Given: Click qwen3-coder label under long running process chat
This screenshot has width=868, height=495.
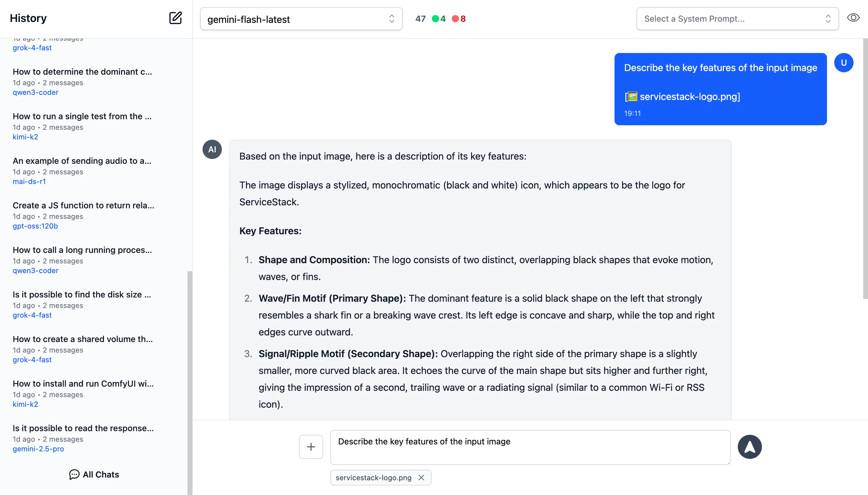Looking at the screenshot, I should [35, 271].
